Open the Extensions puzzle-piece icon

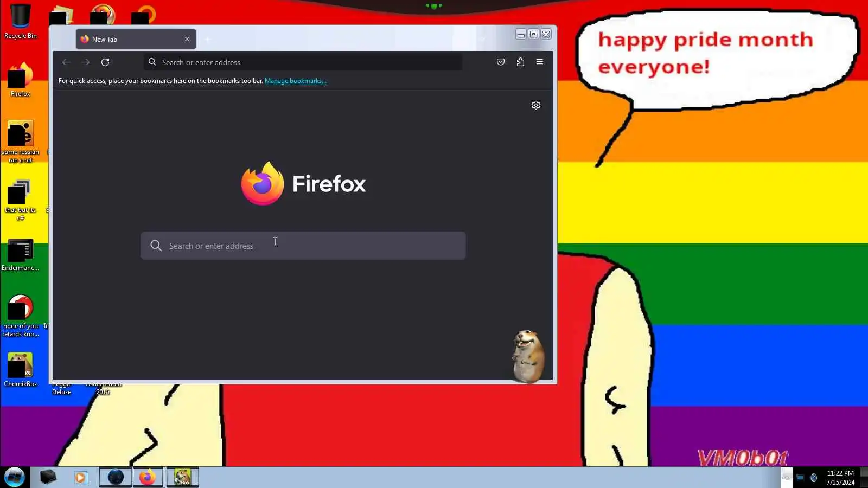click(520, 62)
